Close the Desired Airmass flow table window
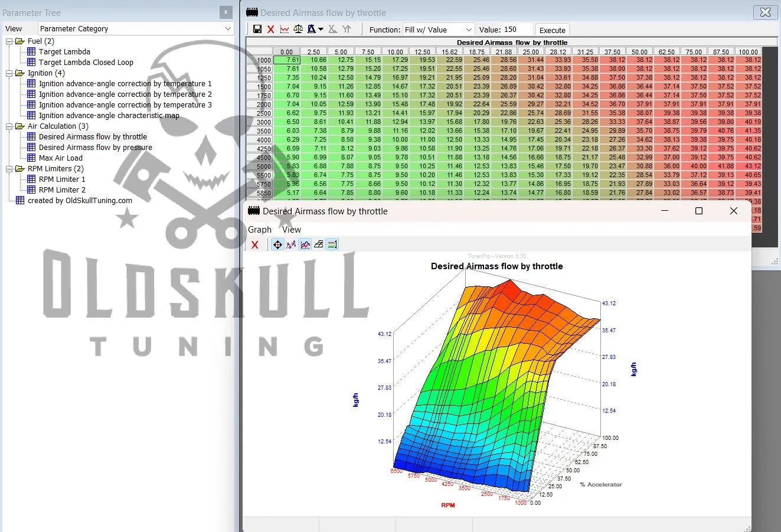The width and height of the screenshot is (781, 532). point(766,12)
